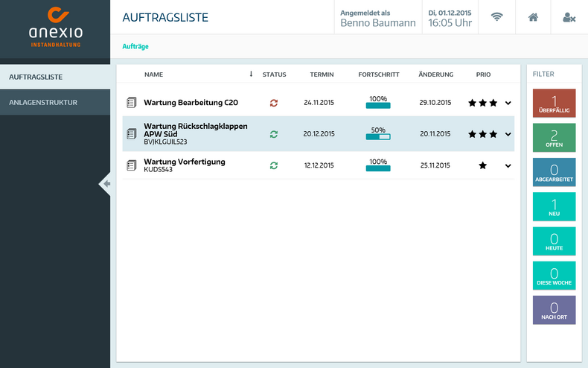588x368 pixels.
Task: Toggle the Überfällig filter tile
Action: pyautogui.click(x=554, y=104)
